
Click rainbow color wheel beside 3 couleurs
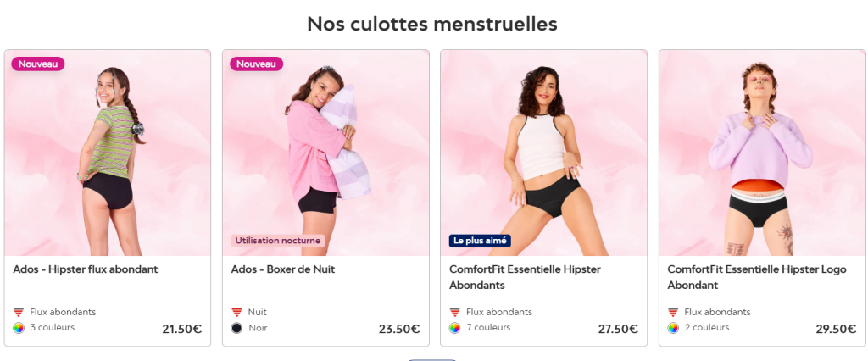19,328
